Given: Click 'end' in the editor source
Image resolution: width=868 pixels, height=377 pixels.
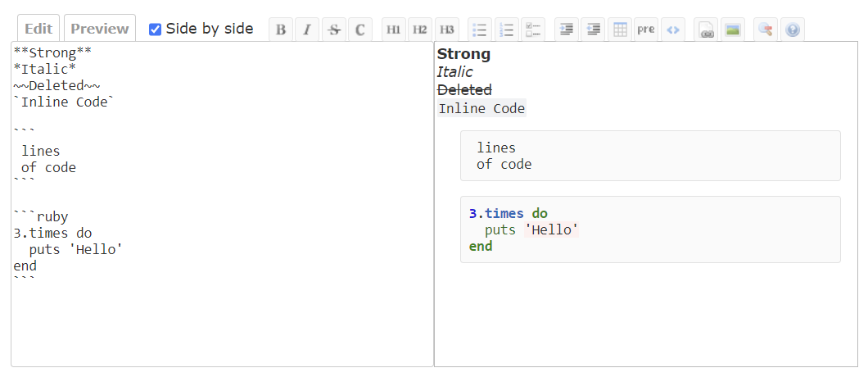Looking at the screenshot, I should click(25, 266).
